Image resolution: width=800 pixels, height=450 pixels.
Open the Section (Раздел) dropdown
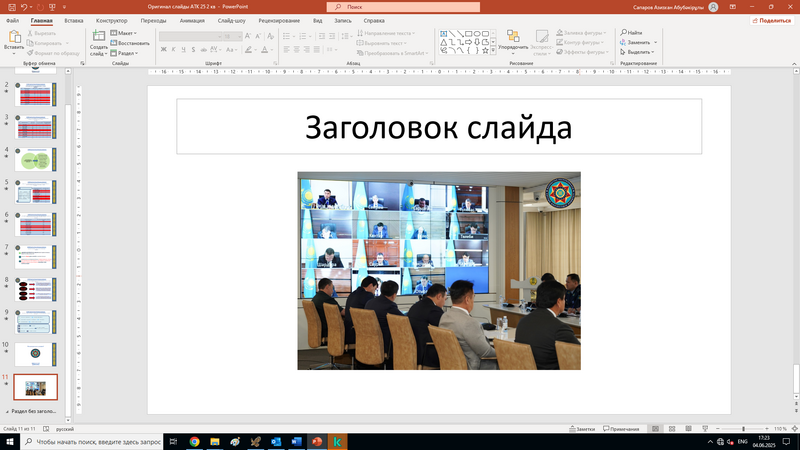[x=127, y=53]
